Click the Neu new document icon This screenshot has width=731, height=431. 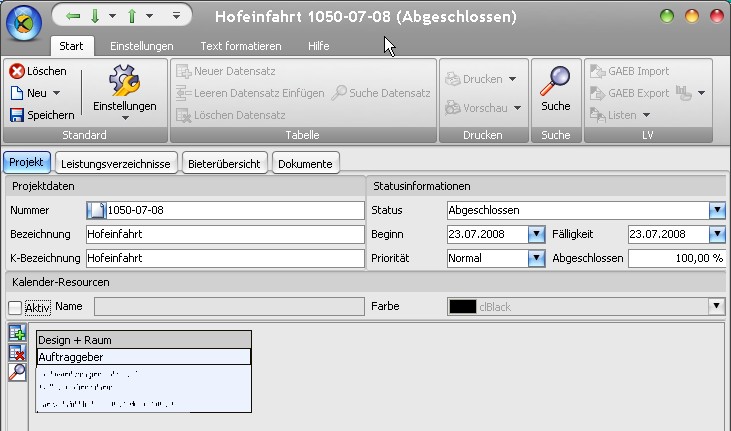tap(17, 93)
